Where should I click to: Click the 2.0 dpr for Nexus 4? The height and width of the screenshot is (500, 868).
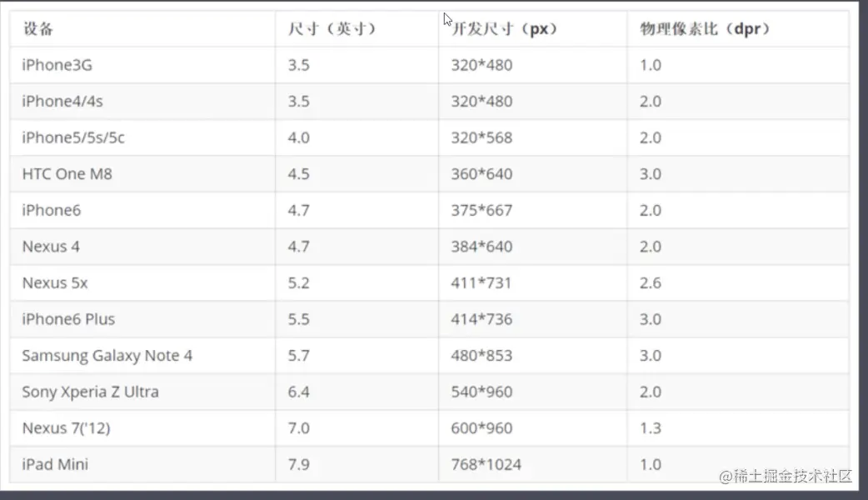651,247
